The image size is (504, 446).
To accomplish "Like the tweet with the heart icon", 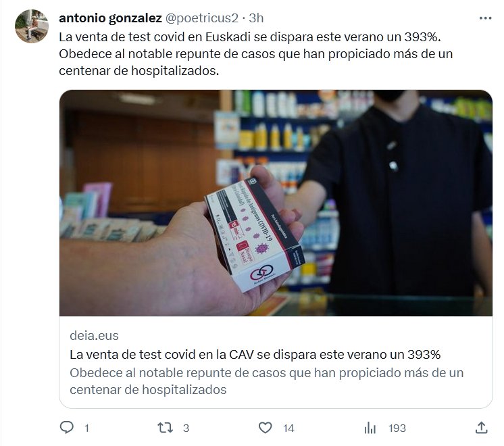I will (x=266, y=428).
